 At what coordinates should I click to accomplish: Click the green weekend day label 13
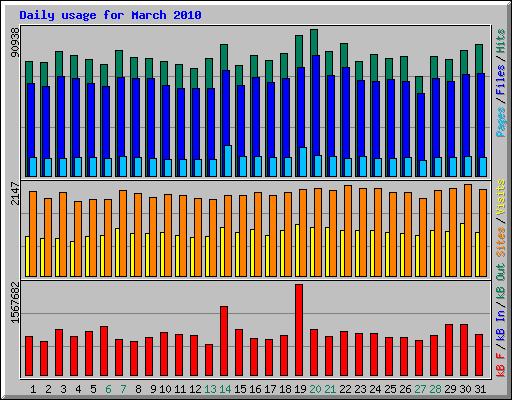click(x=210, y=389)
